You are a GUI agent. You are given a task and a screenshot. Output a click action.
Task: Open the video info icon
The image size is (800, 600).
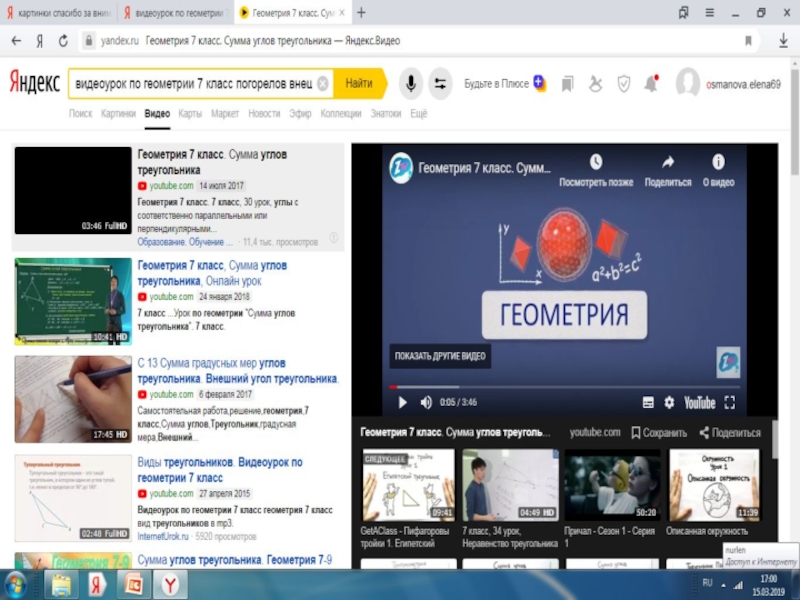pos(718,162)
